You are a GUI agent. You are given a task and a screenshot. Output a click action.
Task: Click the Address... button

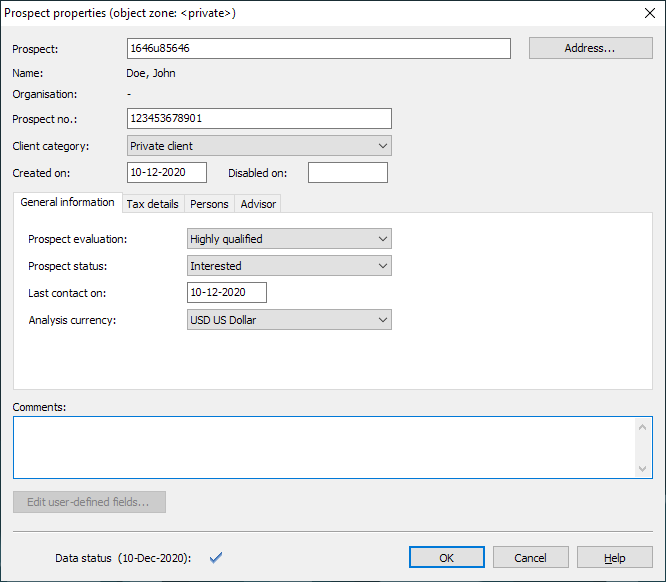tap(590, 48)
